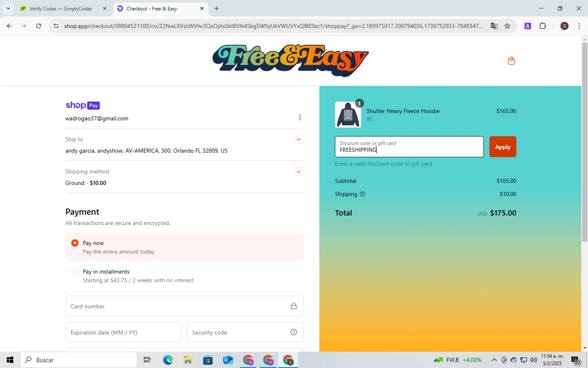Open File Explorer from the taskbar
The width and height of the screenshot is (588, 368).
[188, 360]
